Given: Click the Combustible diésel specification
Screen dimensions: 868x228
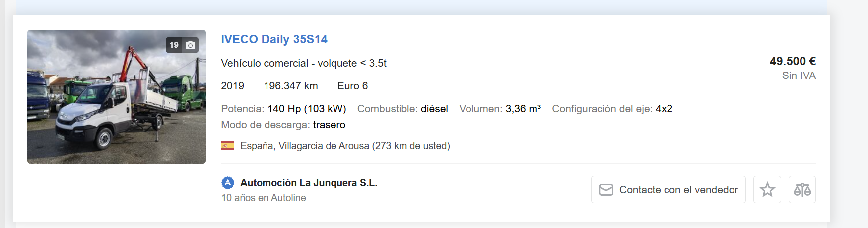Looking at the screenshot, I should point(402,109).
